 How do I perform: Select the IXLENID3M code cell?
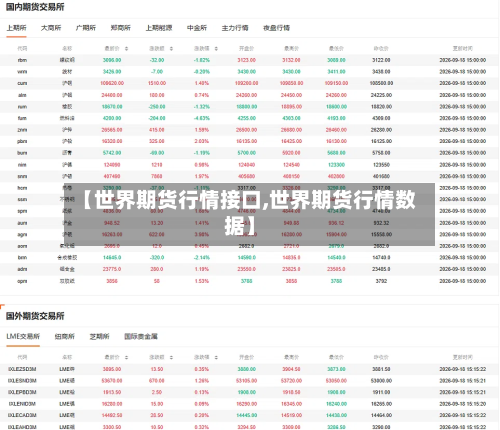coord(22,404)
